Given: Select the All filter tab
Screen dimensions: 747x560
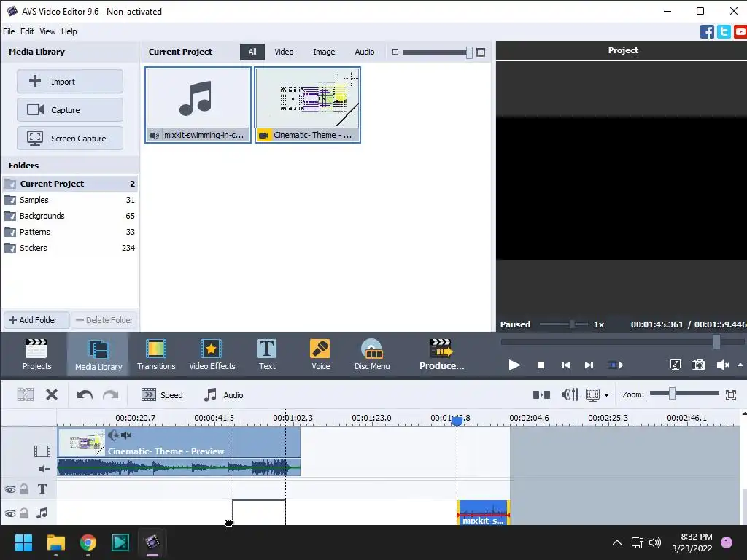Looking at the screenshot, I should [x=252, y=52].
